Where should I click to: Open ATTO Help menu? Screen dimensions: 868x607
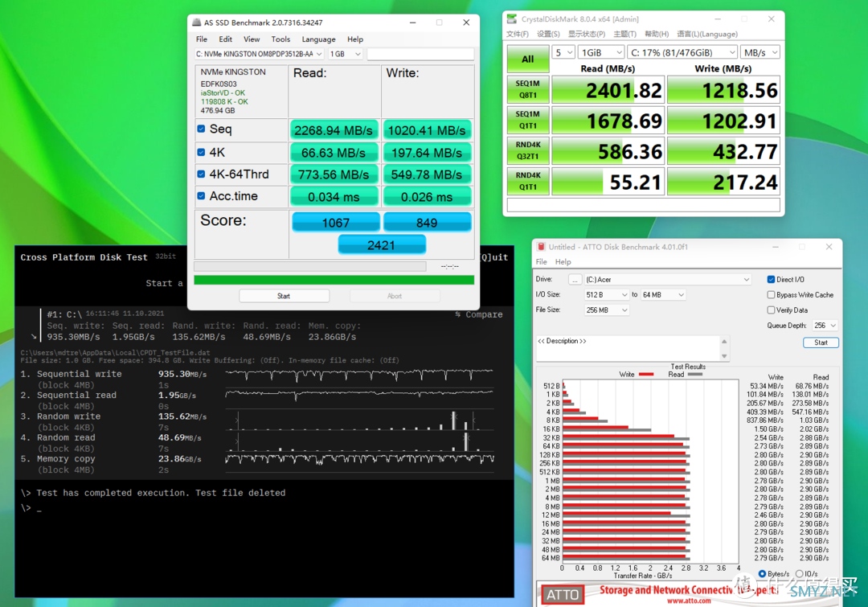point(563,262)
